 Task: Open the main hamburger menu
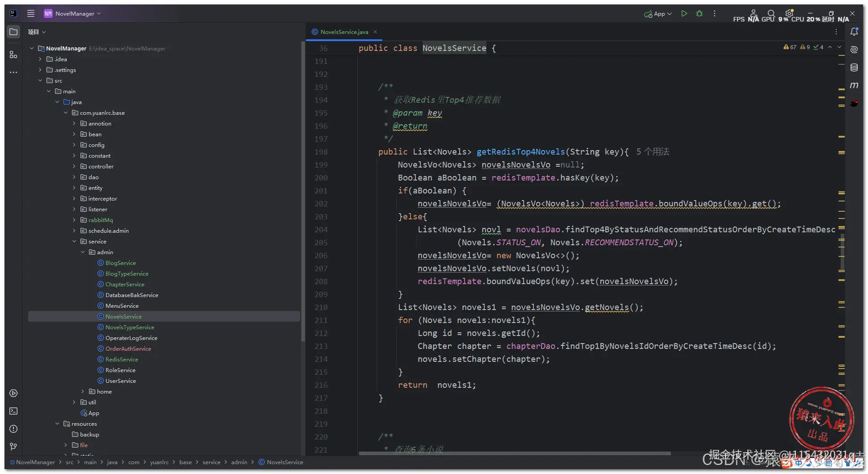coord(31,13)
